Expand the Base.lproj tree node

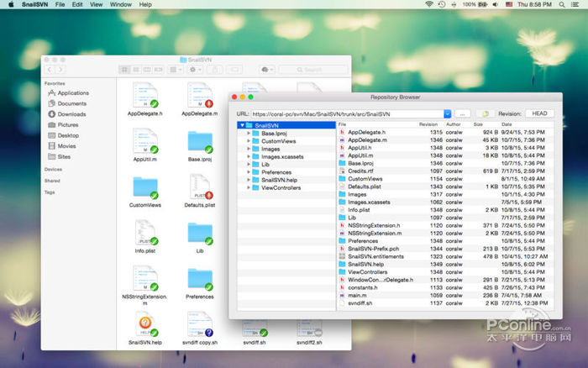pyautogui.click(x=249, y=134)
